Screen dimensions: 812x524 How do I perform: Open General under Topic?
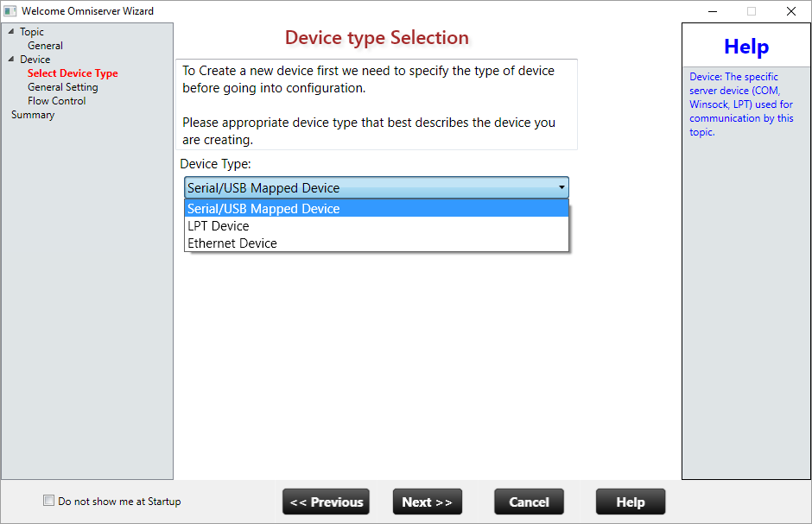tap(45, 46)
